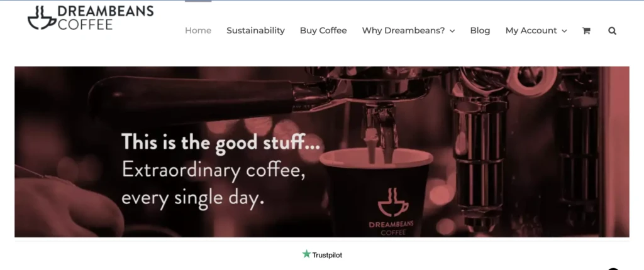Visit the Blog link
The width and height of the screenshot is (644, 270).
click(480, 31)
